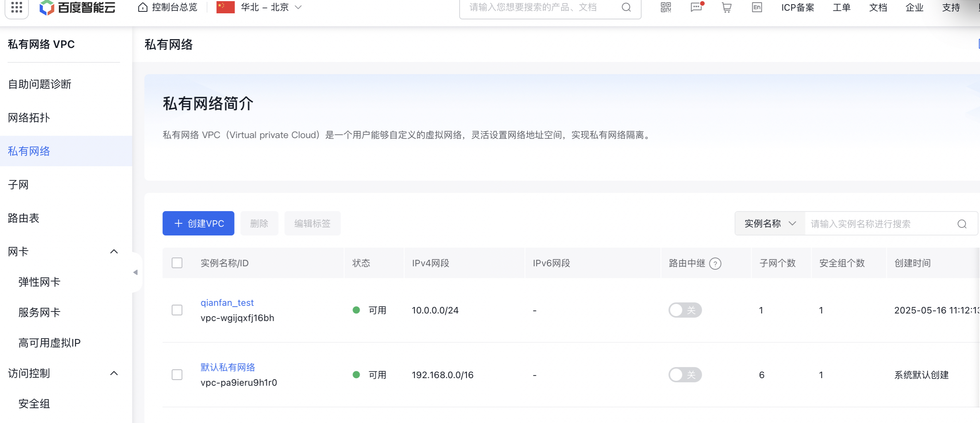The image size is (980, 423).
Task: Click the search icon in instance search box
Action: [962, 224]
